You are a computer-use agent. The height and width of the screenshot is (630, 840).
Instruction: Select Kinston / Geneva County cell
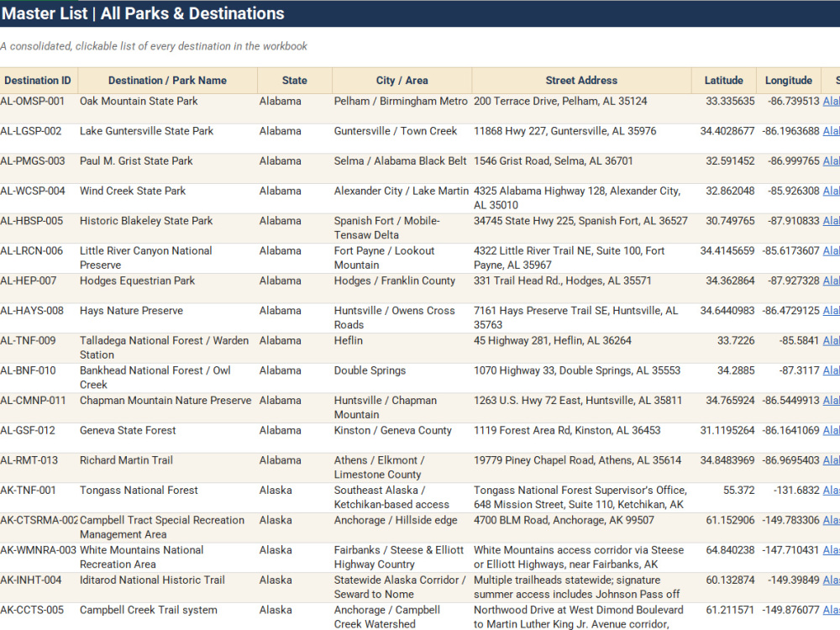[402, 438]
